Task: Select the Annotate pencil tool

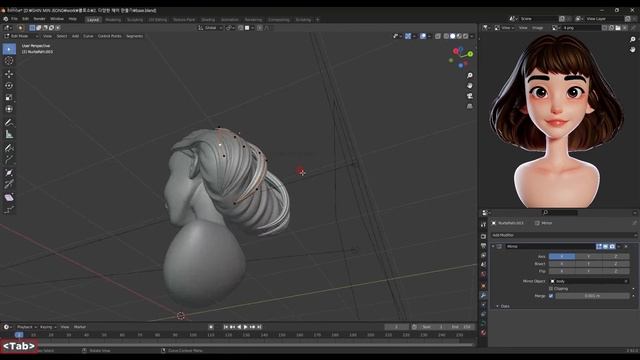Action: tap(9, 122)
